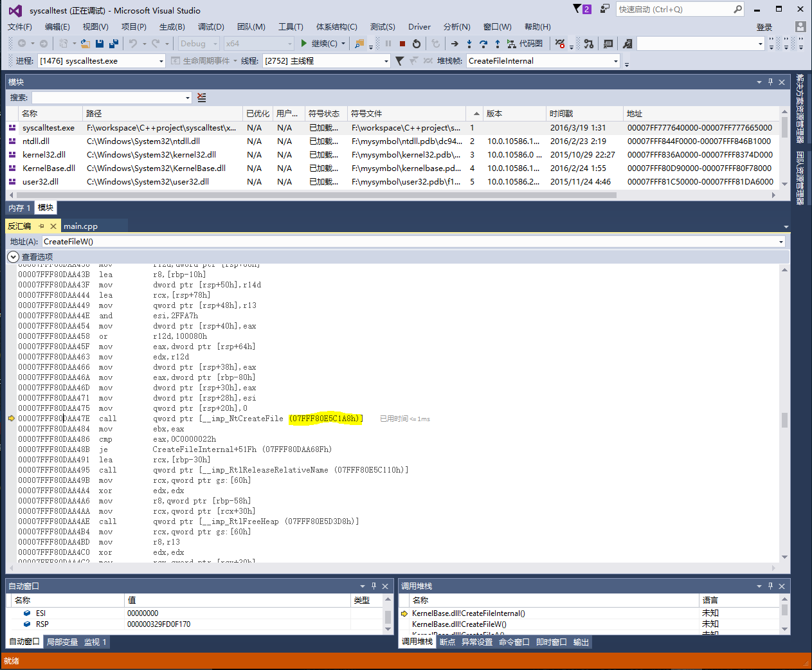Image resolution: width=812 pixels, height=670 pixels.
Task: Click the breakpoint-disable icon in debug toolbar
Action: coord(560,44)
